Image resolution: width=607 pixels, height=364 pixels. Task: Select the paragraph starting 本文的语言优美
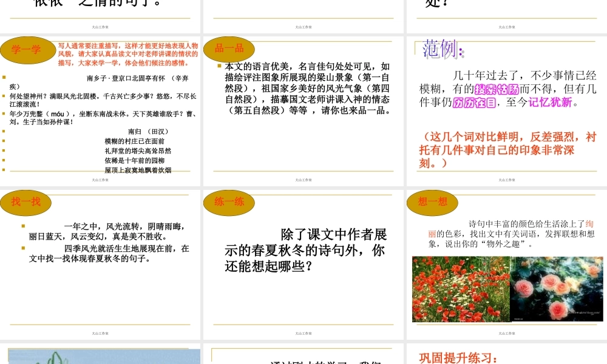(307, 88)
